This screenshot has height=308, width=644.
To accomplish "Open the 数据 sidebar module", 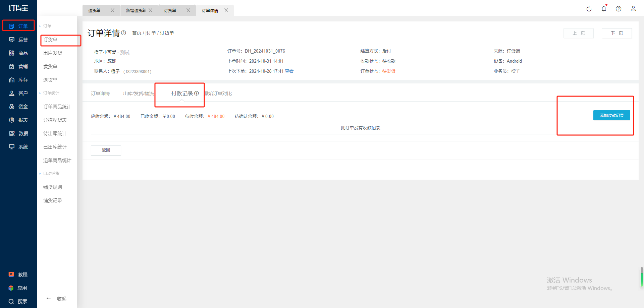I will (18, 133).
